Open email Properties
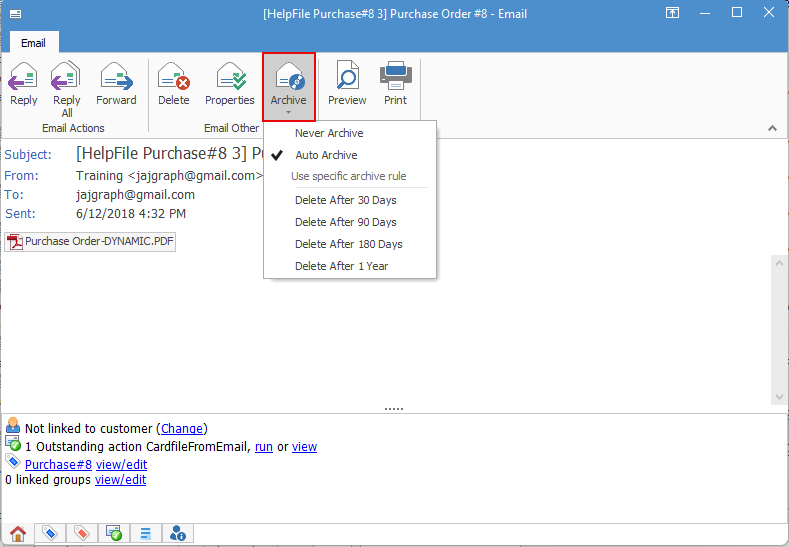Viewport: 789px width, 547px height. 230,84
